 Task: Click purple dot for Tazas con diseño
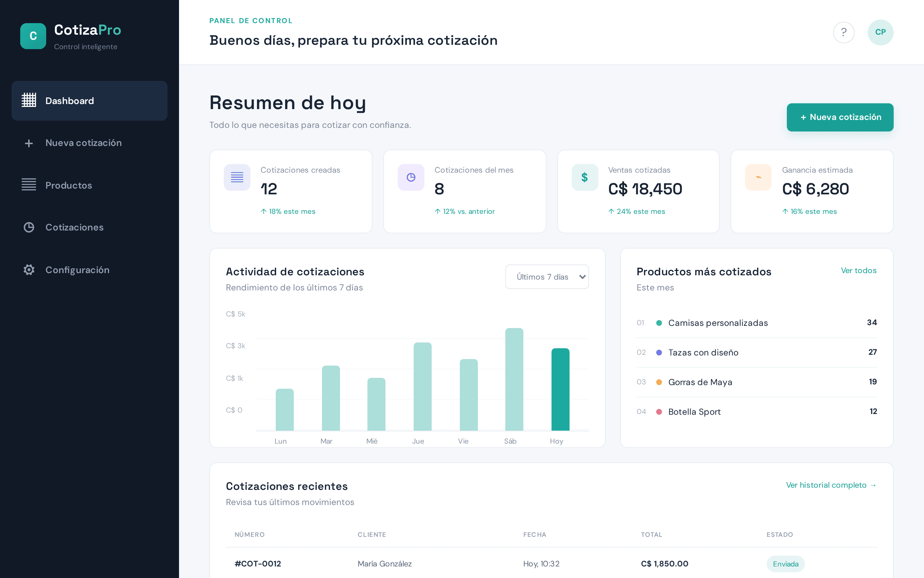pos(659,353)
